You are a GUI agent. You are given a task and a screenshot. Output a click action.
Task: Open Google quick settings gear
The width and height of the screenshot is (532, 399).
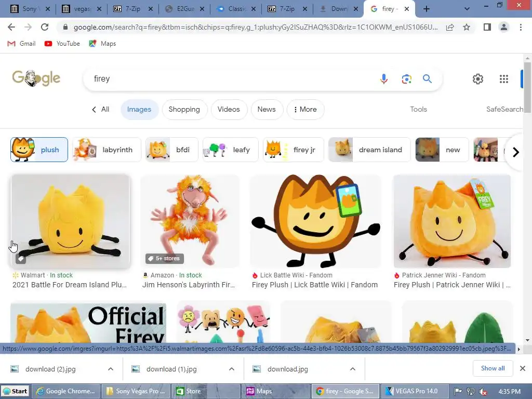point(478,79)
